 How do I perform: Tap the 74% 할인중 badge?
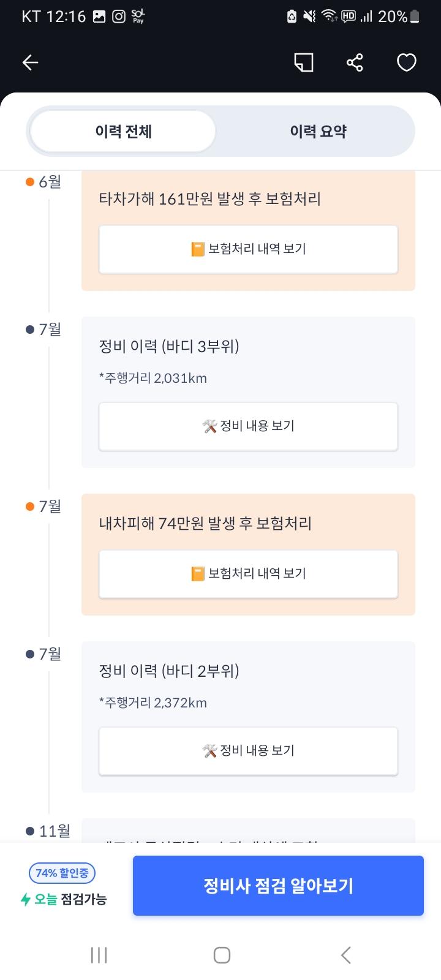click(62, 873)
